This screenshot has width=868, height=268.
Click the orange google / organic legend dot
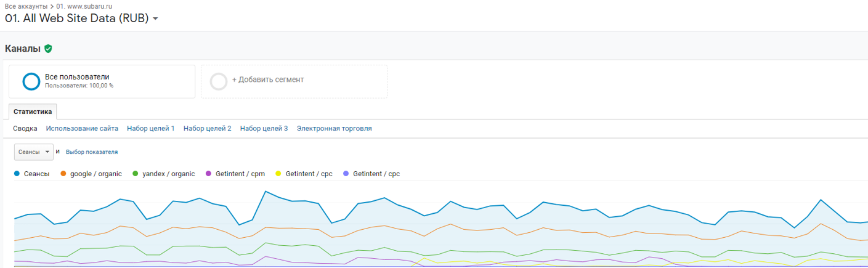(63, 174)
